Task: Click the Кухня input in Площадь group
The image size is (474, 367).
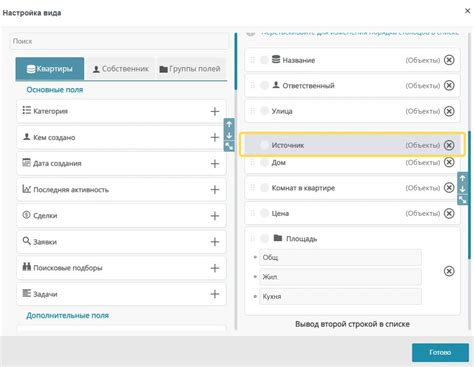Action: [340, 296]
